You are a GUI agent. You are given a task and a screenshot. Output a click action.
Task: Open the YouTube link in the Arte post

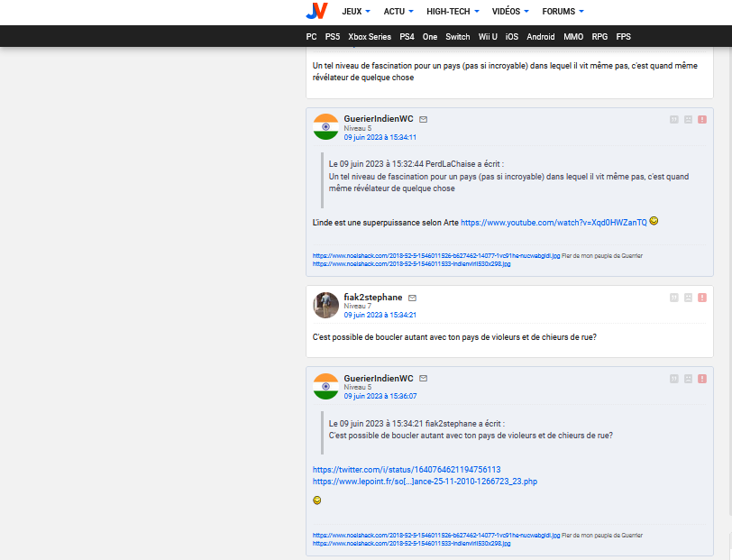point(554,222)
